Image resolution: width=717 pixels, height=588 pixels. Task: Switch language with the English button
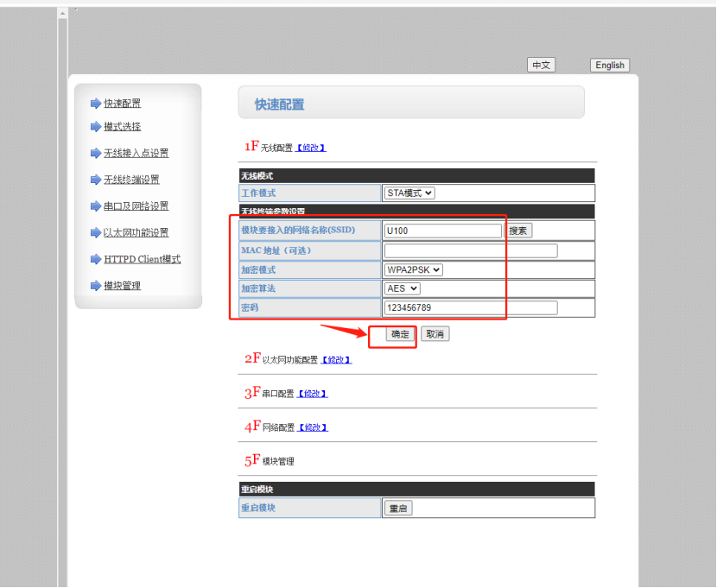tap(610, 66)
